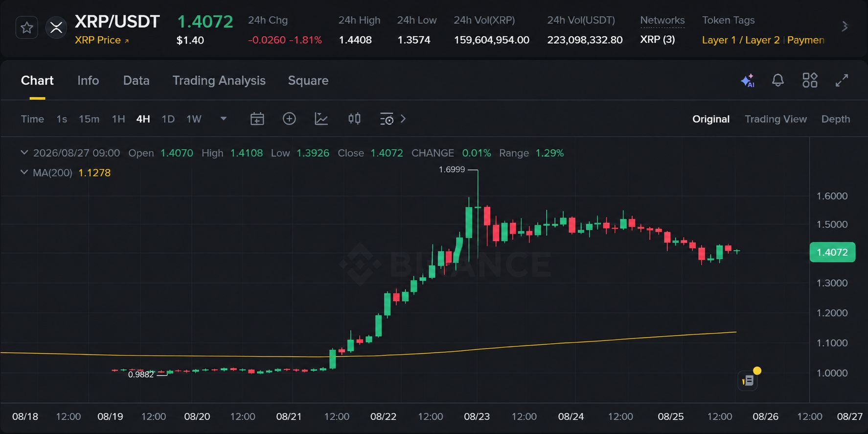Open the Square tab
The width and height of the screenshot is (868, 434).
(308, 80)
